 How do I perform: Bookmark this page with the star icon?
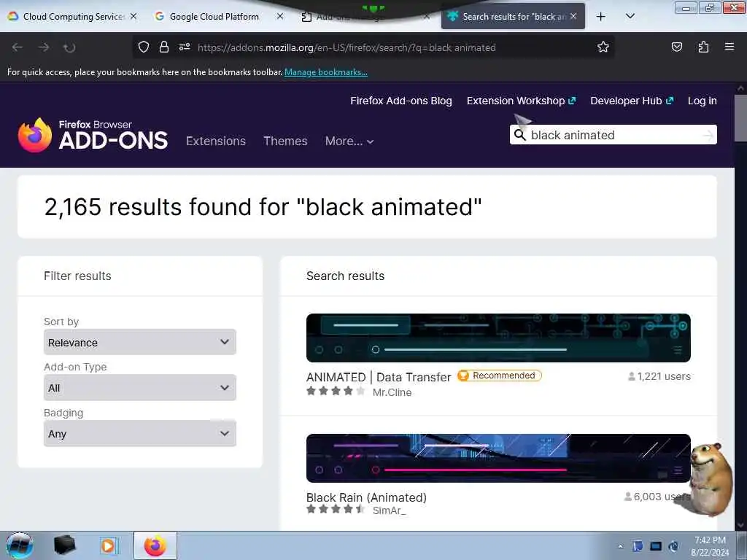click(603, 47)
